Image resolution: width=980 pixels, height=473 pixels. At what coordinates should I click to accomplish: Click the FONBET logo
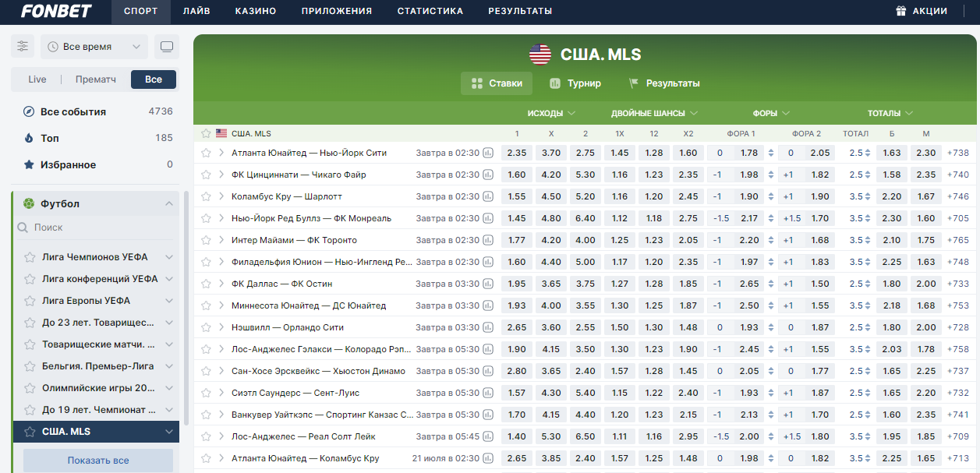(56, 11)
